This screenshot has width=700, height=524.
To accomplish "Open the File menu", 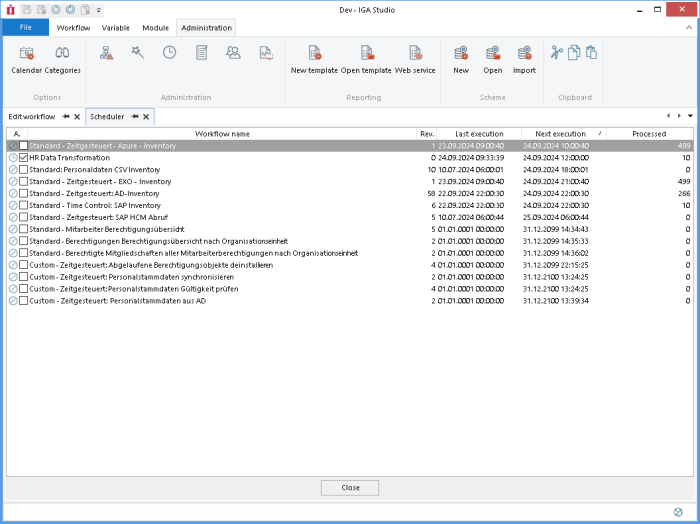I will (x=26, y=28).
